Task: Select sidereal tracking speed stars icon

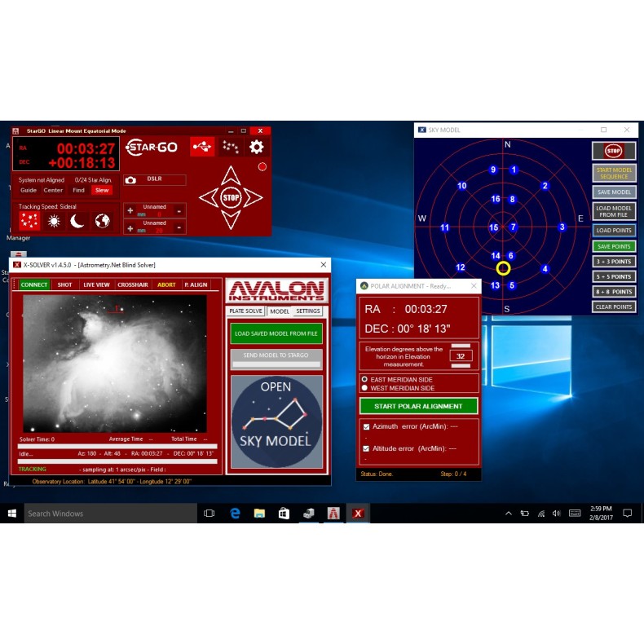Action: pyautogui.click(x=29, y=221)
